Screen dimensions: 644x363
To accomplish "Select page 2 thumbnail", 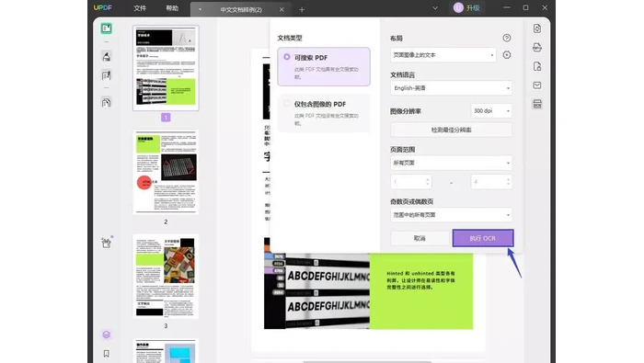I will (x=166, y=172).
